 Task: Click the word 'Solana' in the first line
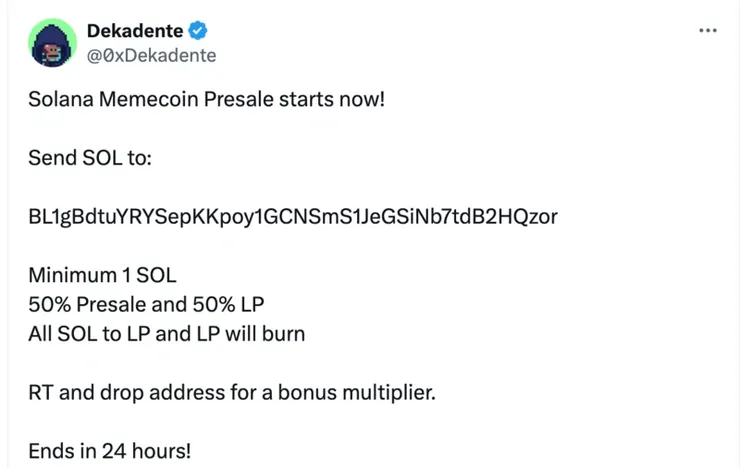[x=58, y=101]
